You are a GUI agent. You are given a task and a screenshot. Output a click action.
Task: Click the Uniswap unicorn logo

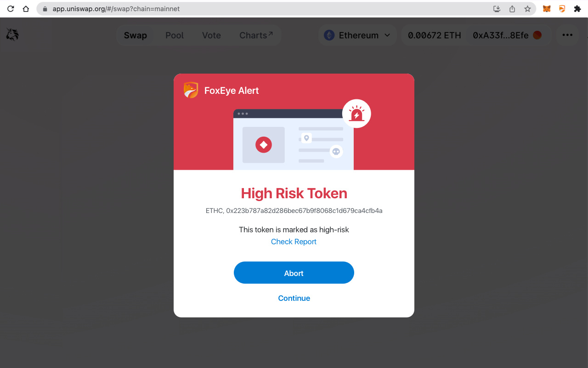(12, 35)
